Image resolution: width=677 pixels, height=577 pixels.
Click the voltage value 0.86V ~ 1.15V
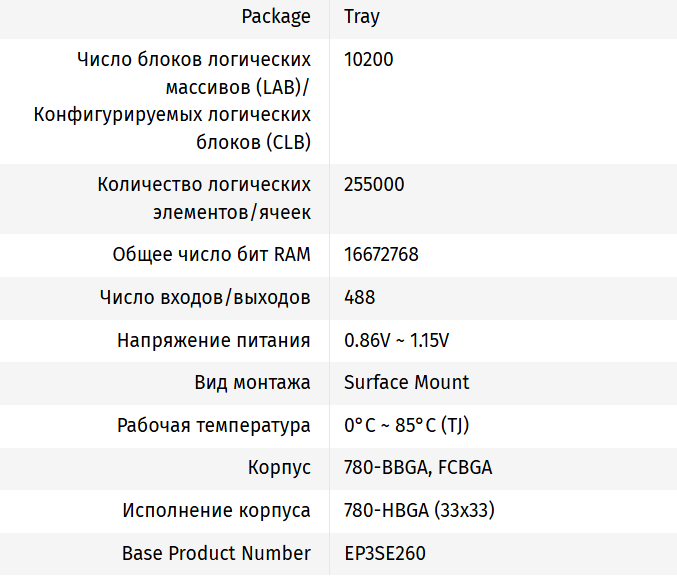pos(396,341)
